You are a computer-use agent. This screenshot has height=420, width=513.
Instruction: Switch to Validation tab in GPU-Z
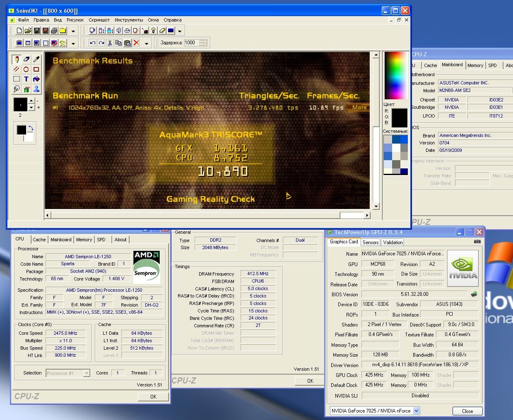(393, 242)
